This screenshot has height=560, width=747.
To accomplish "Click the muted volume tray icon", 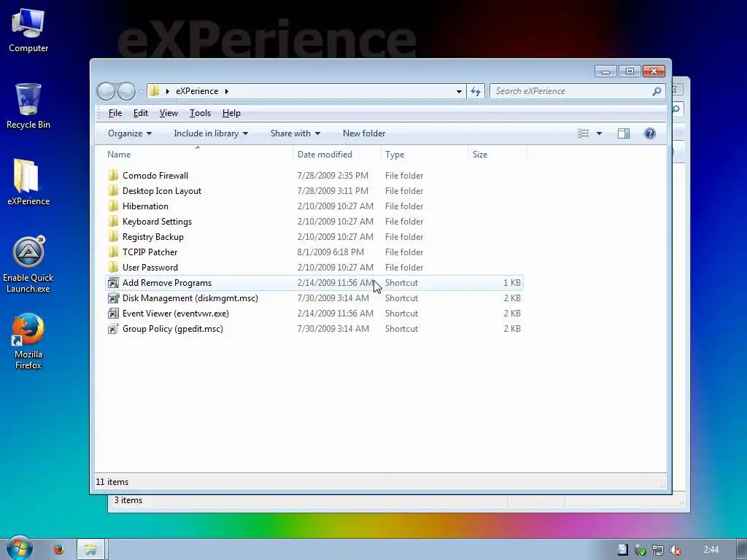I will pos(675,550).
